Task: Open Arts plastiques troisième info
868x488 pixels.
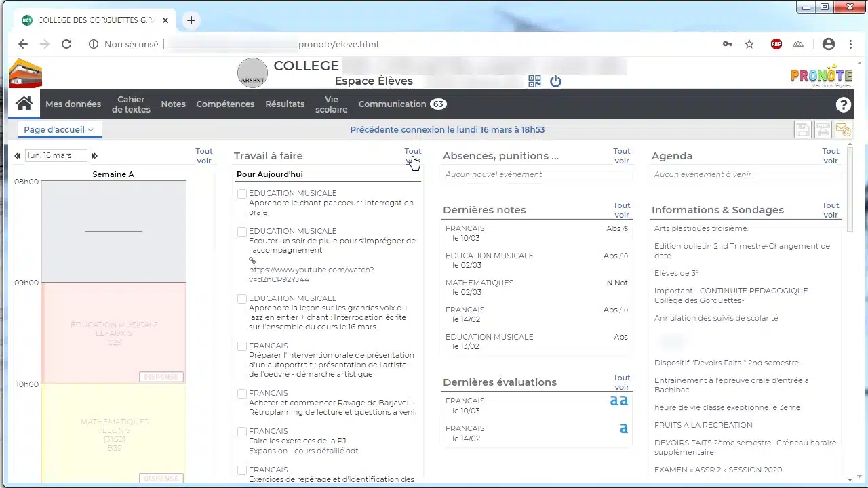Action: coord(701,228)
